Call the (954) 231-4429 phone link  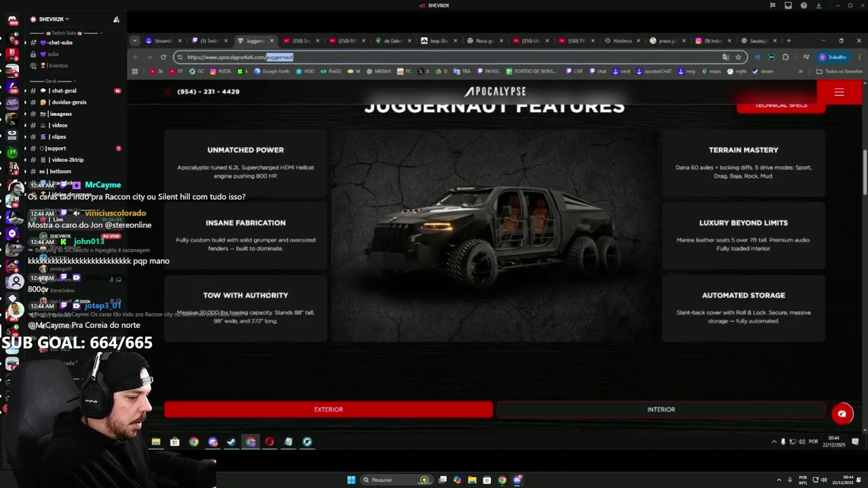click(x=208, y=91)
